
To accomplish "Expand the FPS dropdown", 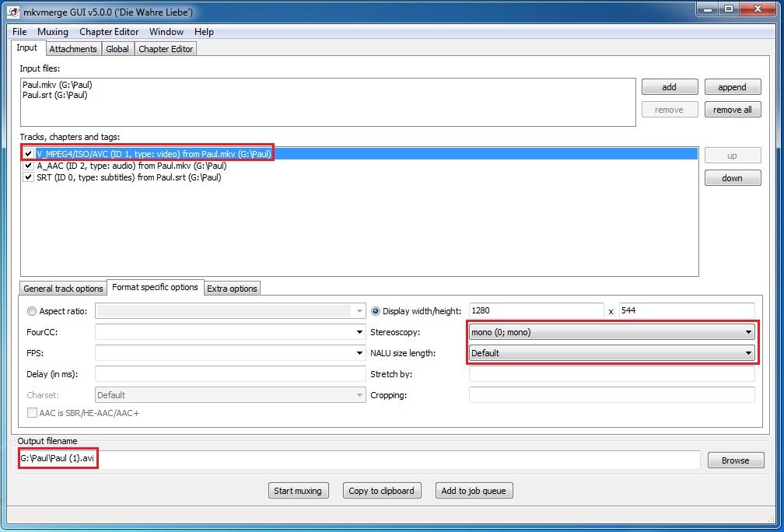I will coord(359,353).
